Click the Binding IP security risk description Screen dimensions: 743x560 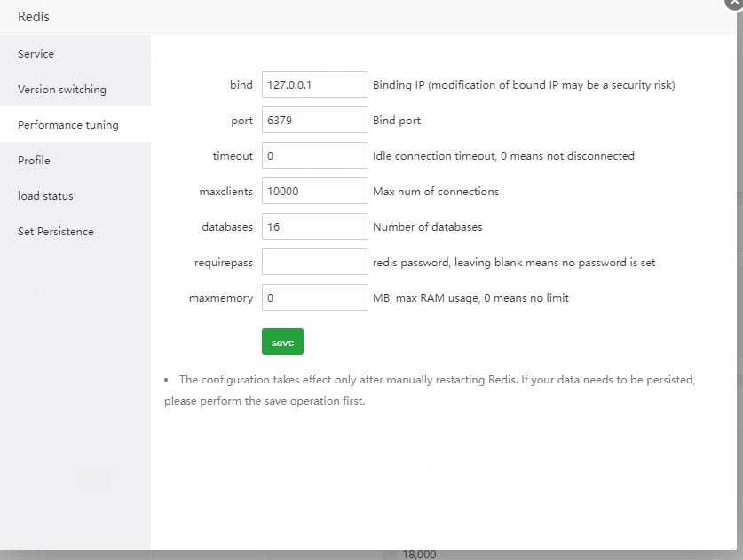[524, 84]
